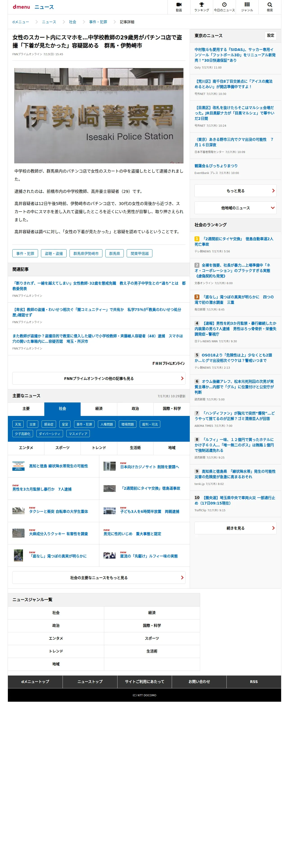Click the 盗聴・盗撮 article tag

(54, 253)
